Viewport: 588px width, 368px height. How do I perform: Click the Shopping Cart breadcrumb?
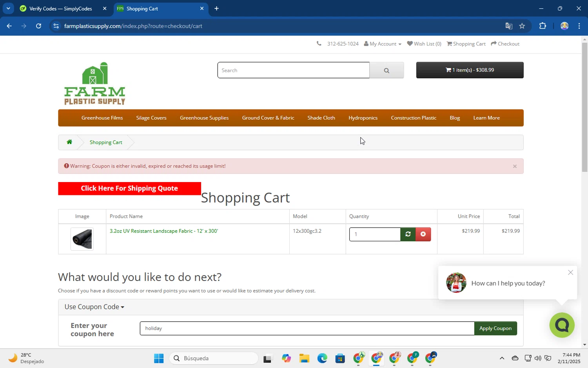click(x=106, y=142)
